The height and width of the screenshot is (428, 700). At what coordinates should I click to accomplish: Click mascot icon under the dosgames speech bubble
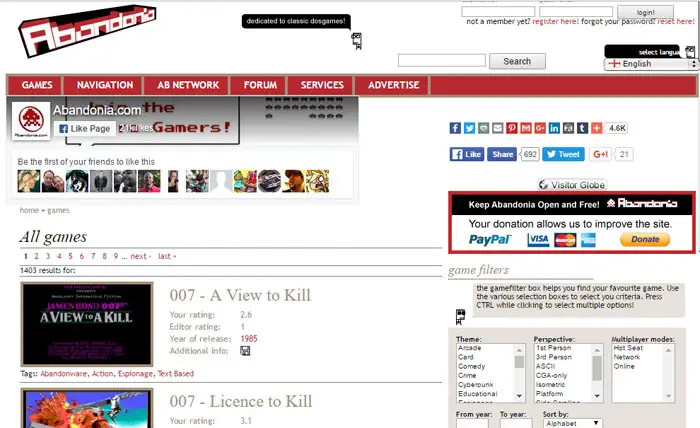click(356, 41)
